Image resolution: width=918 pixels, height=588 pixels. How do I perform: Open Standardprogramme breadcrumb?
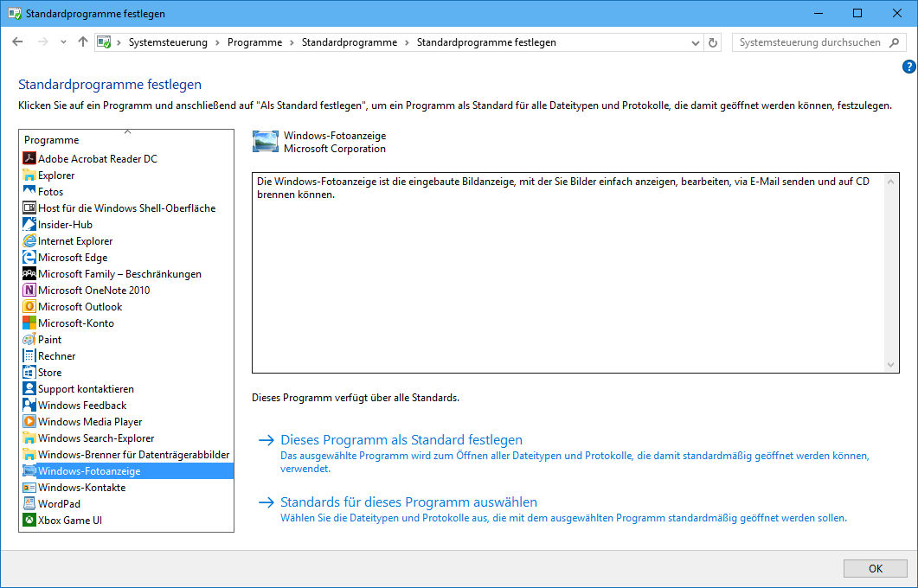350,42
